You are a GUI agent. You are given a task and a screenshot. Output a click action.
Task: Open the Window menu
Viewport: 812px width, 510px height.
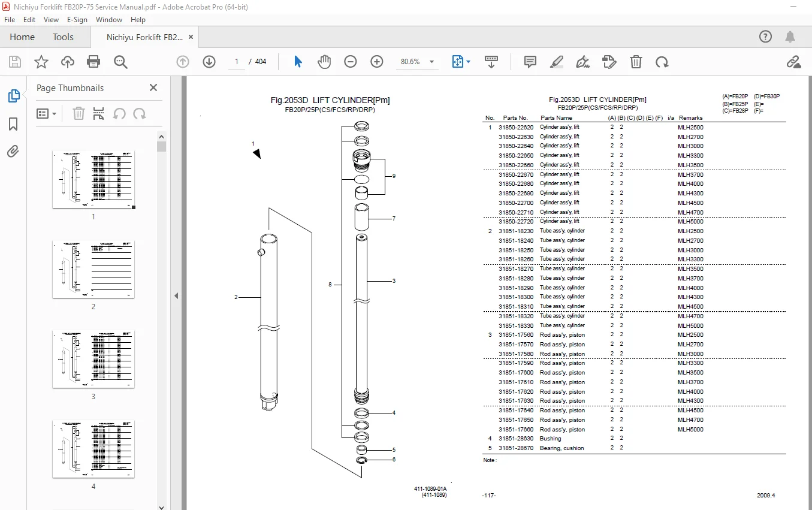109,20
